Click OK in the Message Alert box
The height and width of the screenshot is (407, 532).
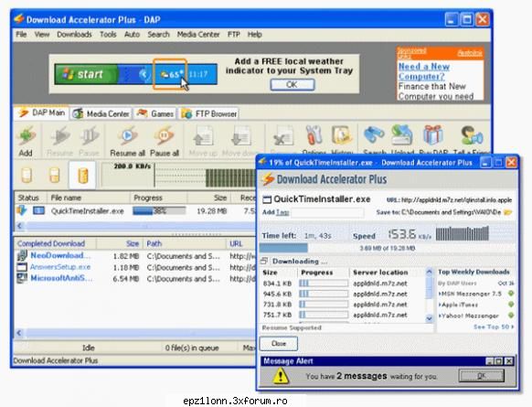tap(481, 376)
